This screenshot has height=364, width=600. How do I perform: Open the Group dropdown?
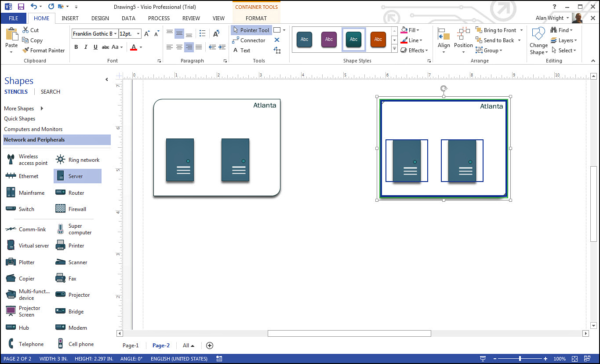coord(489,51)
